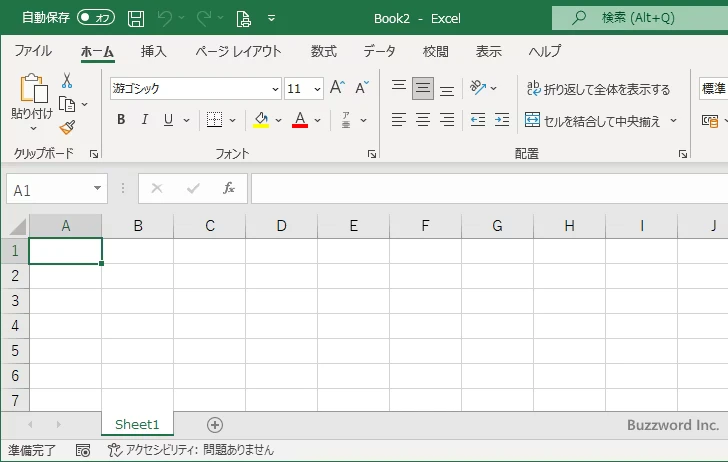
Task: Open the 配置 dialog launcher
Action: click(x=682, y=154)
